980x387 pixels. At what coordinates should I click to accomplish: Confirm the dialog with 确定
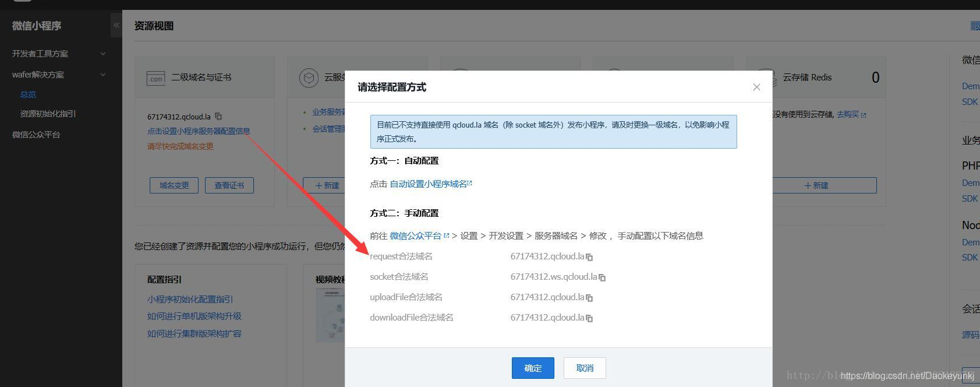click(533, 368)
